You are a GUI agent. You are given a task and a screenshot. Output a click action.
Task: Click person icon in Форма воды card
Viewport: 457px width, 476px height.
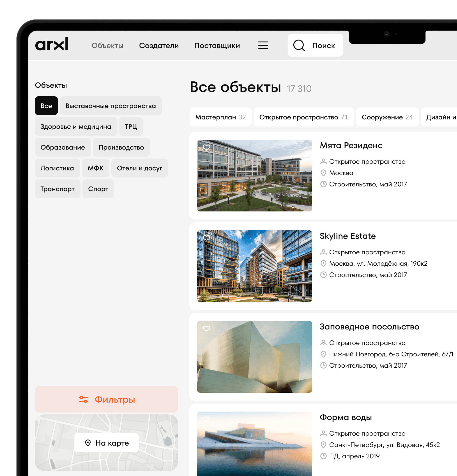[323, 433]
